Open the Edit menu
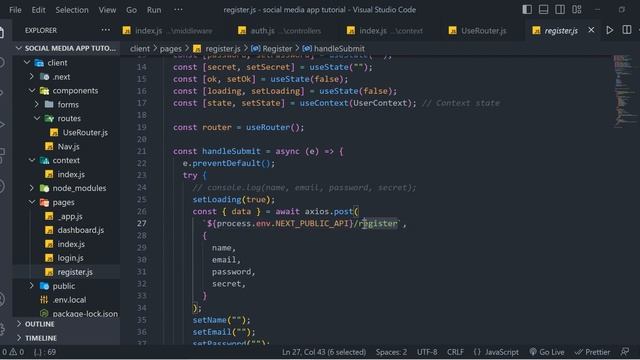Image resolution: width=640 pixels, height=360 pixels. [x=38, y=10]
